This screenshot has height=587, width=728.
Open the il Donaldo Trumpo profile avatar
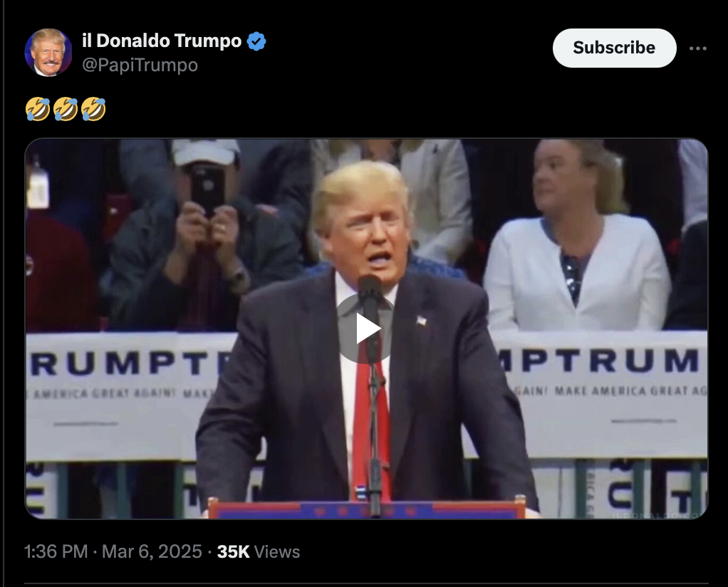(x=48, y=53)
